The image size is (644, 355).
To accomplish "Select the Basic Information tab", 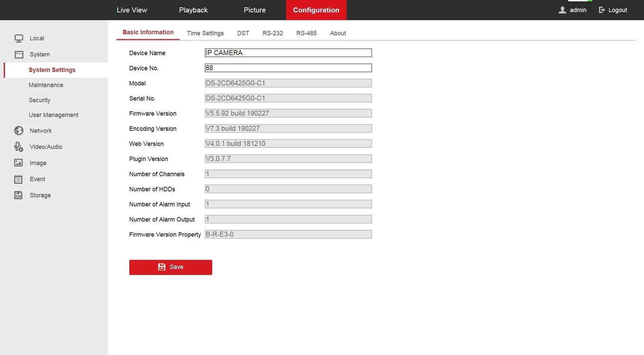I will 148,33.
